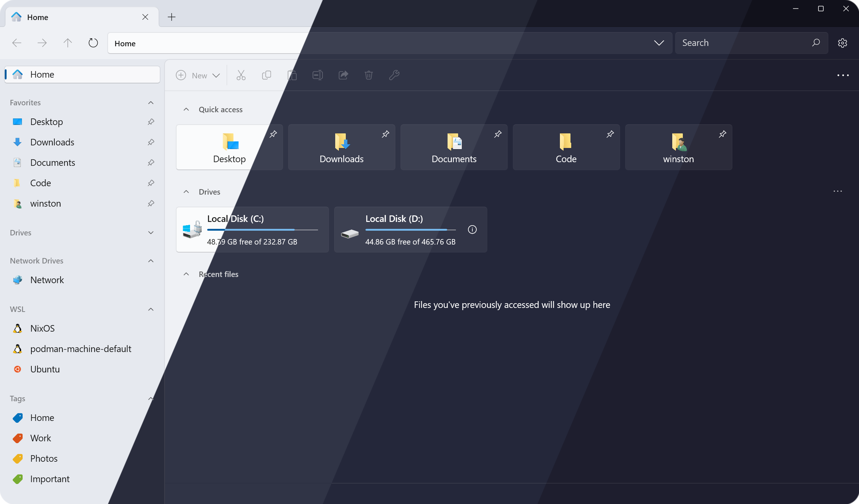
Task: Click the Copy icon in toolbar
Action: [267, 75]
